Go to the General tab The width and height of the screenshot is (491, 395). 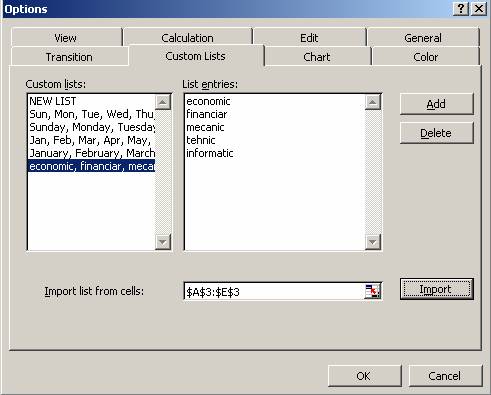[x=423, y=37]
